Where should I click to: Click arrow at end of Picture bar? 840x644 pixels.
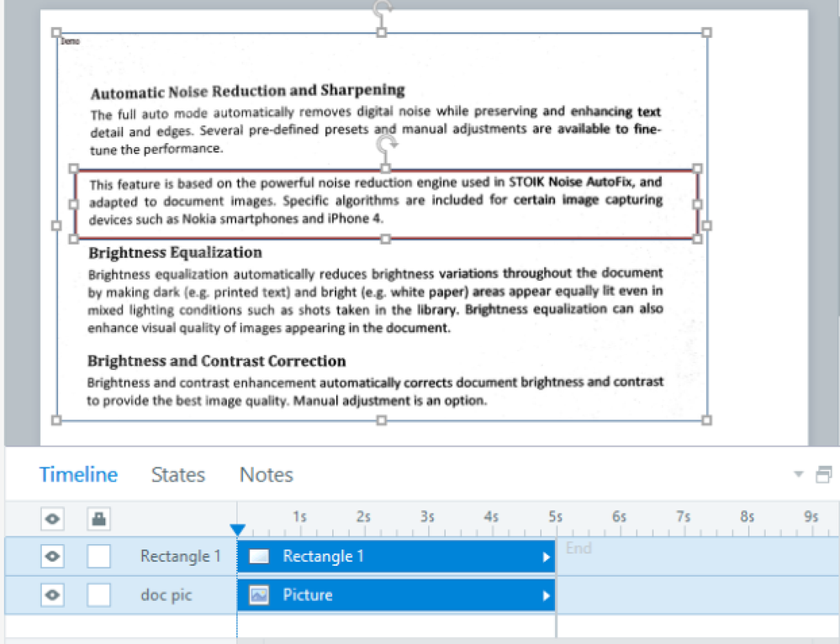[x=546, y=596]
